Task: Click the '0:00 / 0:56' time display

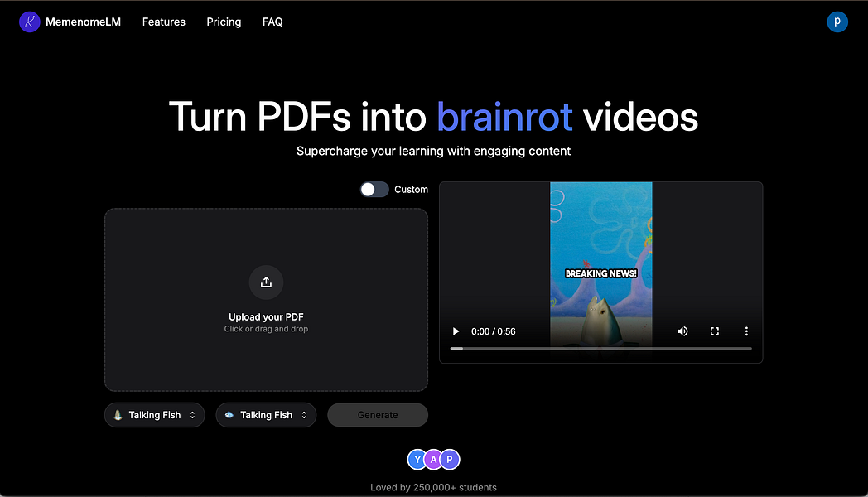Action: (x=494, y=331)
